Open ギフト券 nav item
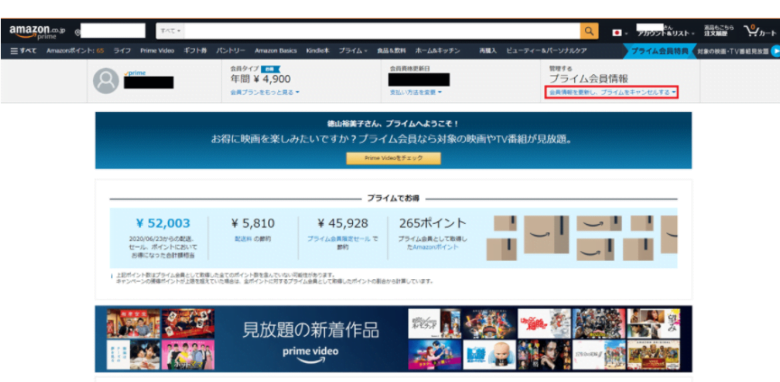The height and width of the screenshot is (382, 780). (x=195, y=51)
